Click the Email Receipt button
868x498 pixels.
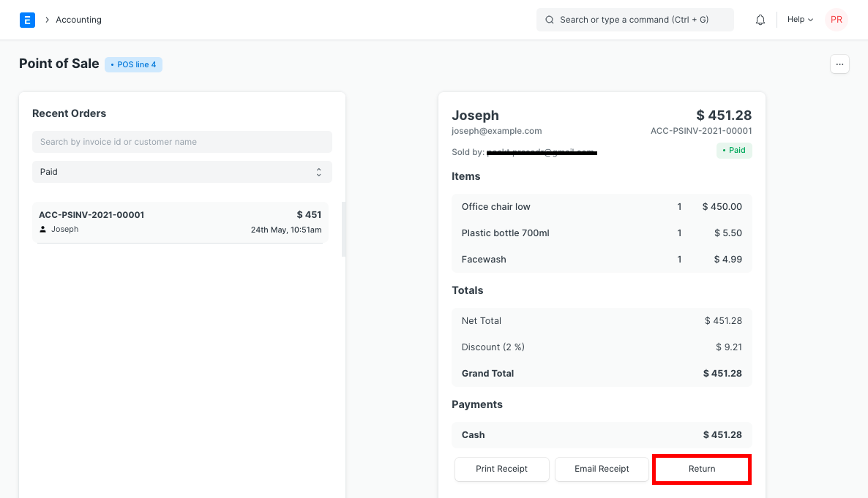coord(601,469)
